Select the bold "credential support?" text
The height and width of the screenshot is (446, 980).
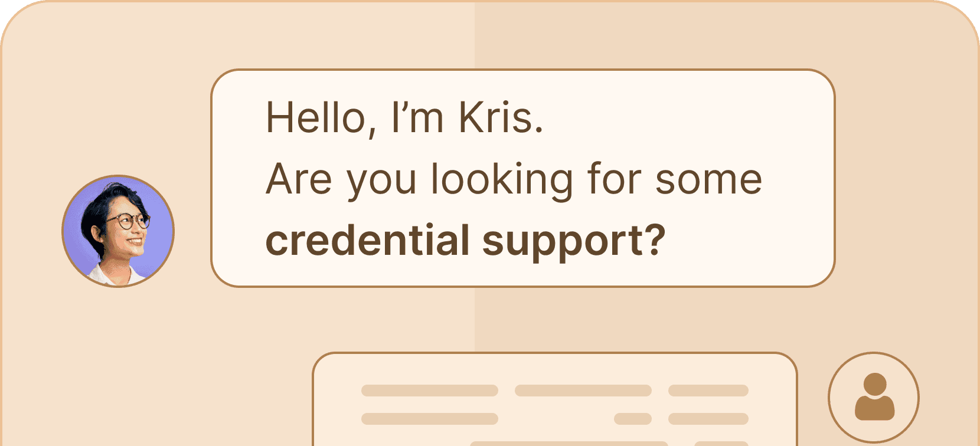tap(465, 241)
